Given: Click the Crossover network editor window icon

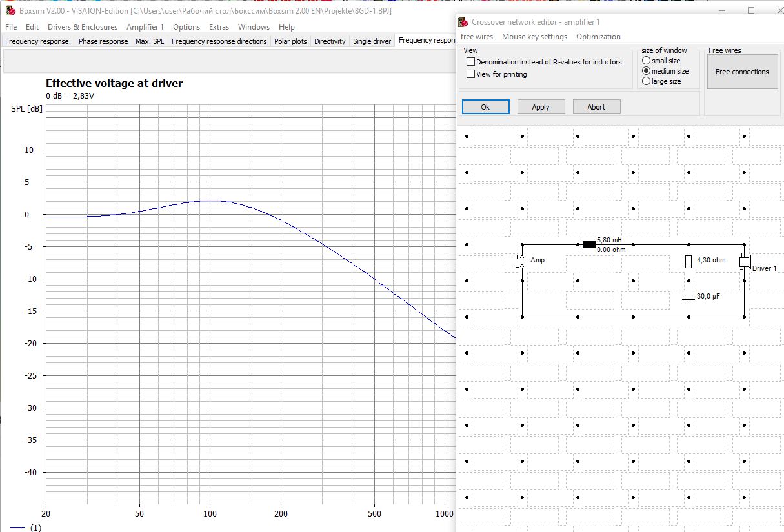Looking at the screenshot, I should (463, 22).
